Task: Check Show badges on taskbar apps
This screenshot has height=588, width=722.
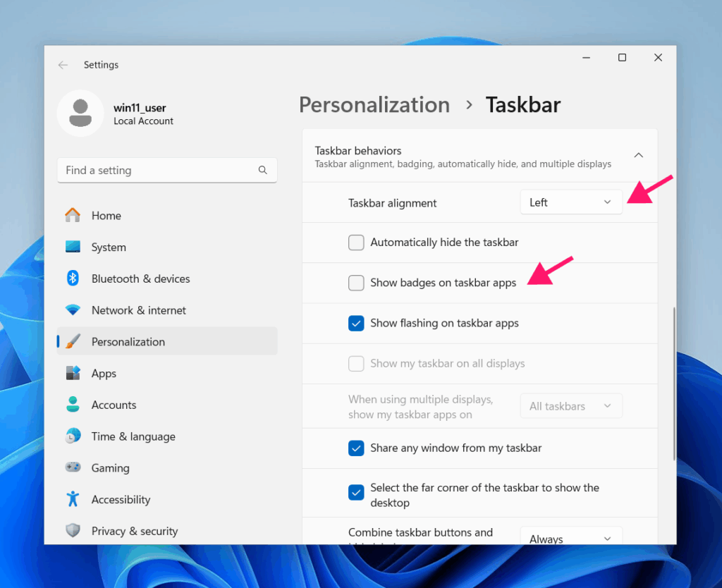Action: click(356, 283)
